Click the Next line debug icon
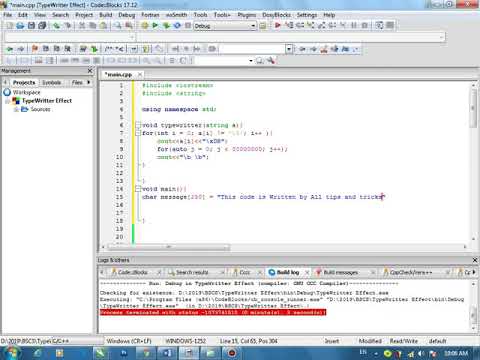The height and width of the screenshot is (360, 480). coord(300,25)
